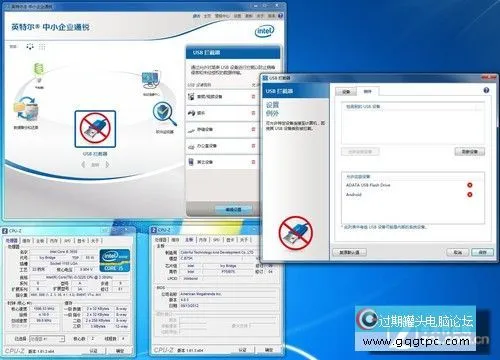This screenshot has height=360, width=500.
Task: Open the data backup and restore icon
Action: point(26,109)
